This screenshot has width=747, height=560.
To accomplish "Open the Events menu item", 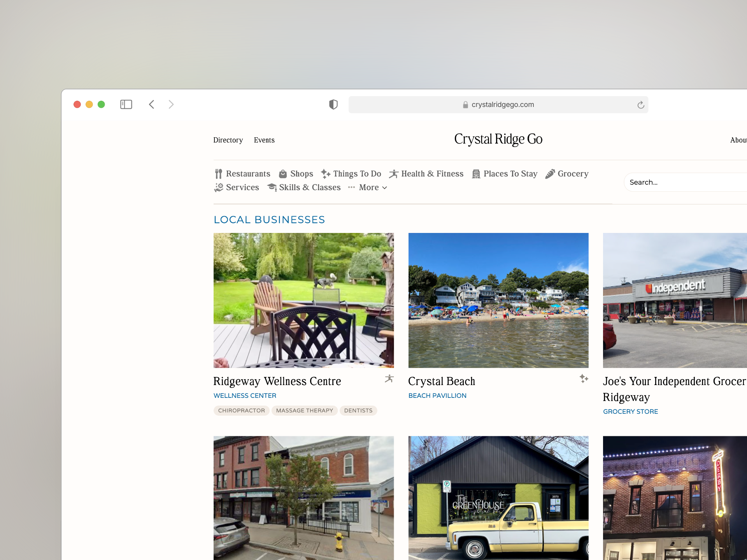I will (264, 140).
